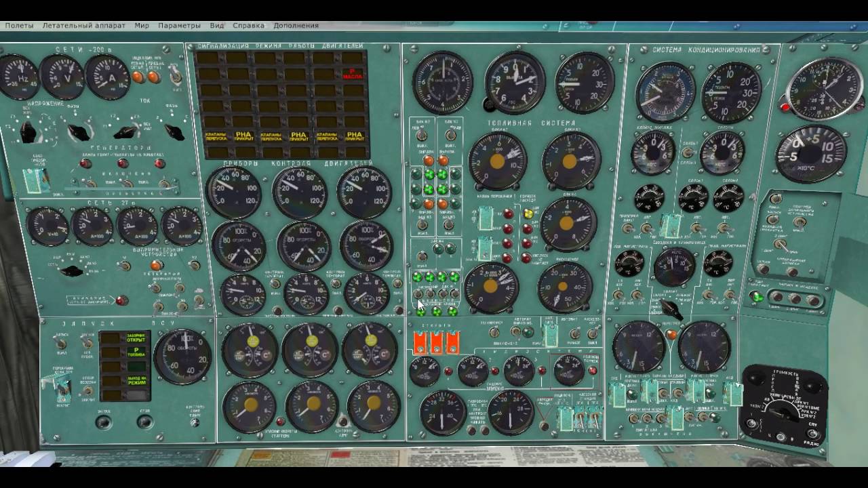Open the Справка menu
The image size is (868, 488).
[248, 25]
